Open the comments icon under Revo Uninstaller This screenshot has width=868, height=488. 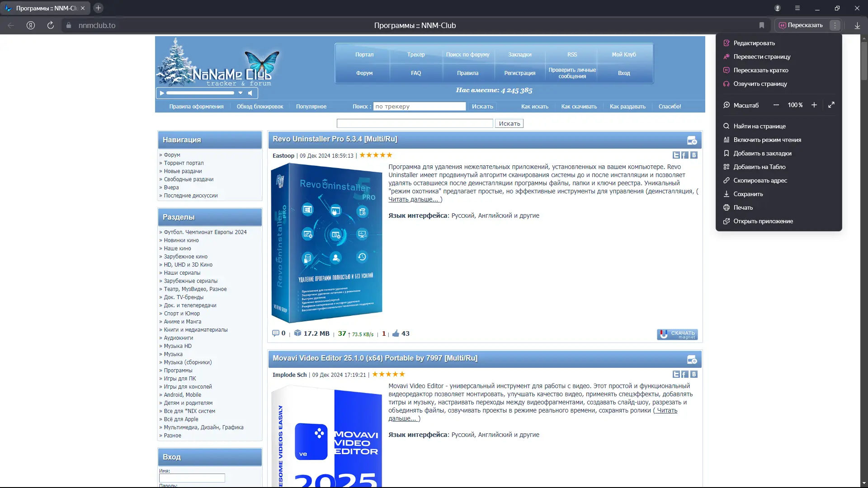[x=275, y=333]
